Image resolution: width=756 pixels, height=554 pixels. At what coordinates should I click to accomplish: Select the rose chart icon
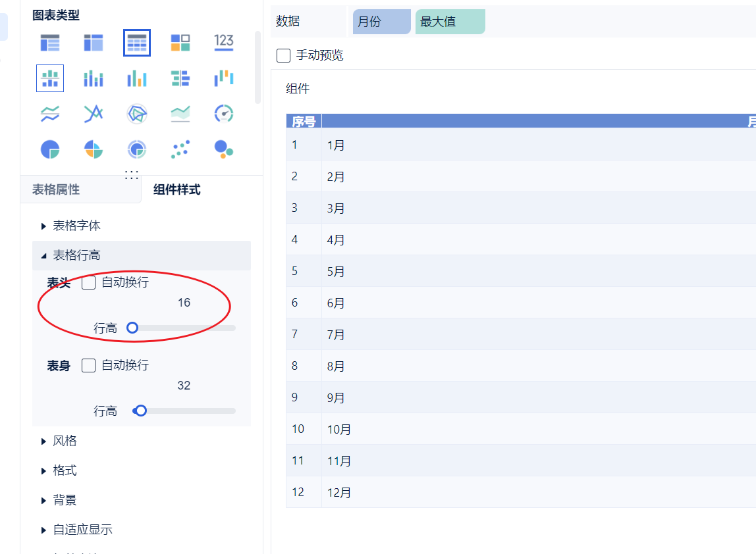pyautogui.click(x=94, y=150)
